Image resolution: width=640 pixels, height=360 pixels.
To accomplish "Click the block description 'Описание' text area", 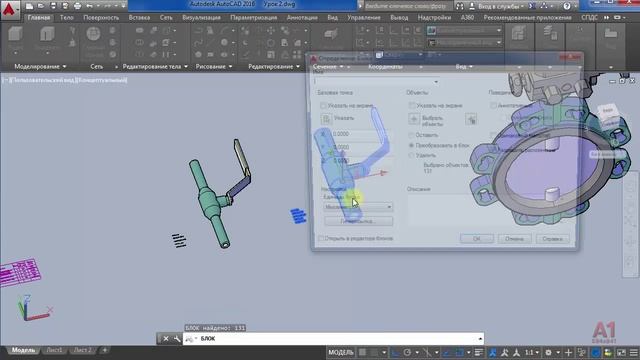I will 489,211.
